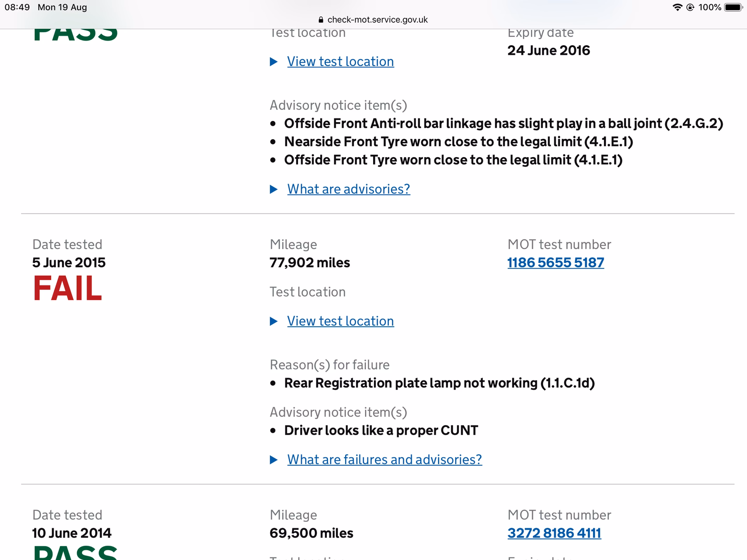
Task: Tap the 08:49 clock in status bar
Action: (x=17, y=7)
